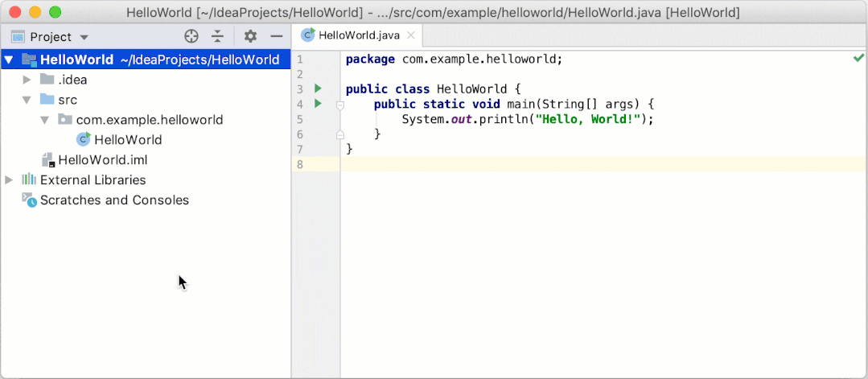This screenshot has width=868, height=379.
Task: Click the package com.example.helloworld statement
Action: (454, 60)
